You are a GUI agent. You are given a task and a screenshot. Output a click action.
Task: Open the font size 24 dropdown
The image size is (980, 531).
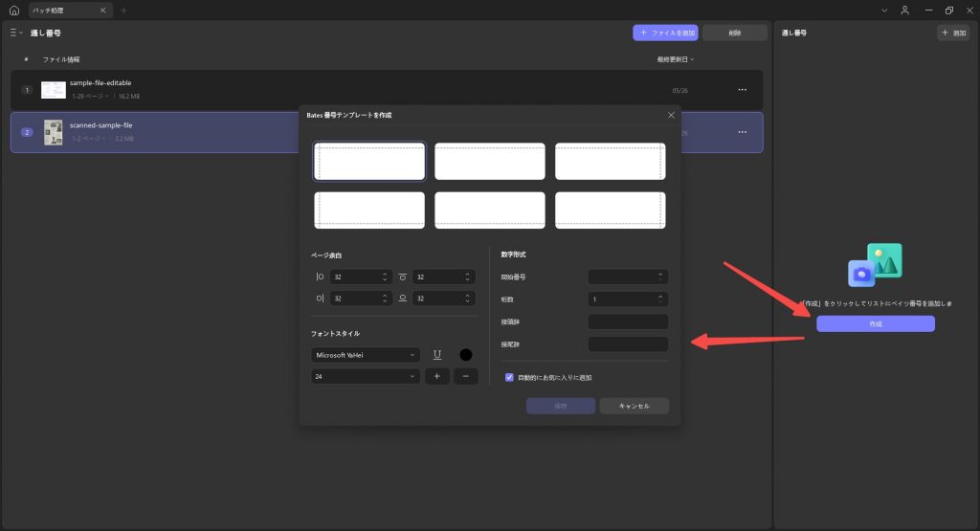[366, 377]
